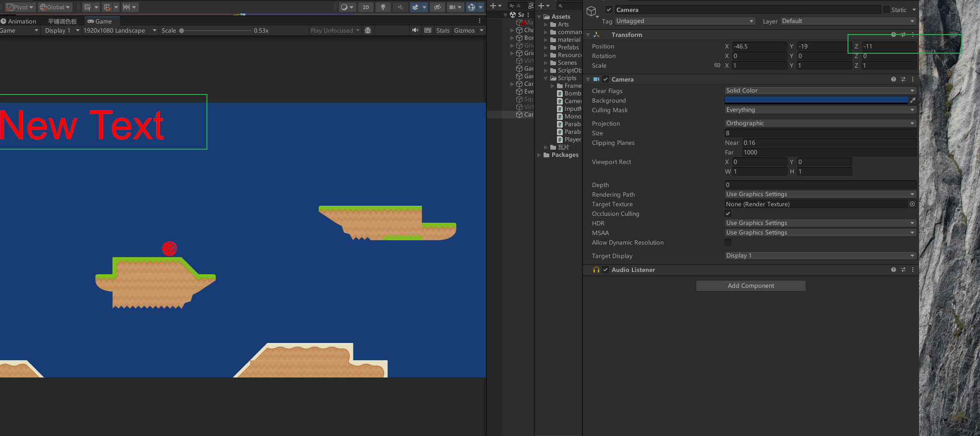The width and height of the screenshot is (980, 436).
Task: Select the Bomb C# script icon
Action: pos(561,94)
